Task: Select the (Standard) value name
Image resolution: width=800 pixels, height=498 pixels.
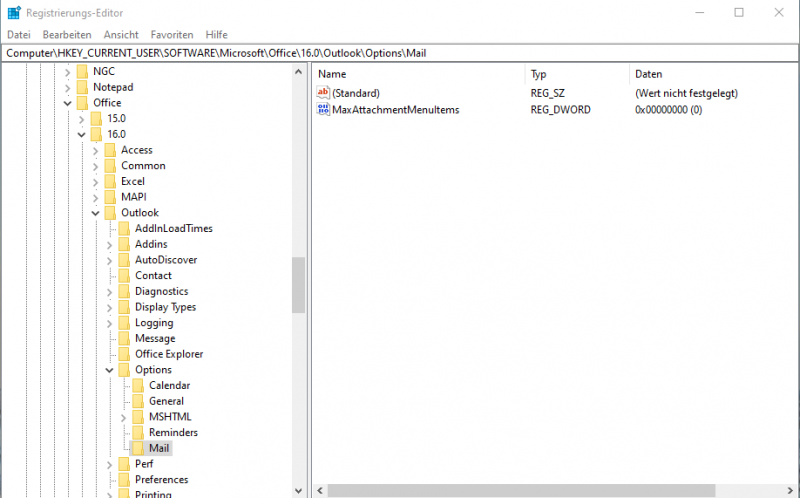Action: [356, 93]
